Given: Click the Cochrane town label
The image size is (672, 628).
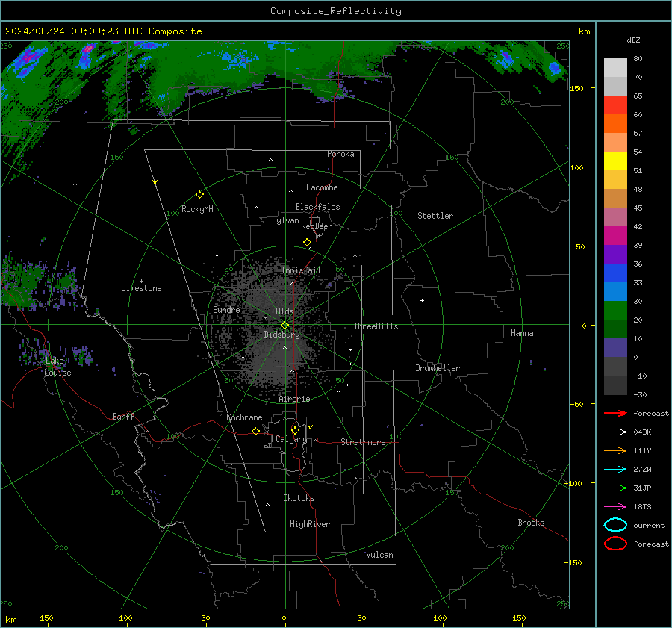Looking at the screenshot, I should 244,417.
